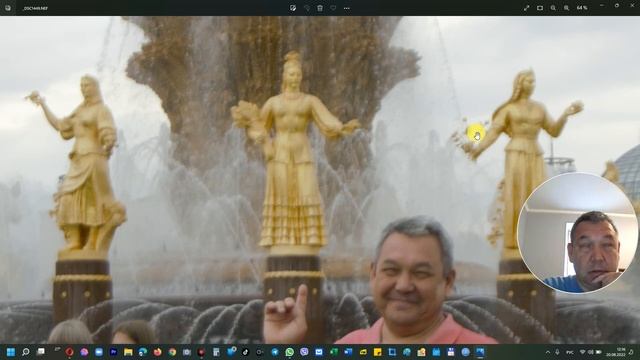Switch input language via РУС indicator
Image resolution: width=640 pixels, height=360 pixels.
(x=569, y=352)
